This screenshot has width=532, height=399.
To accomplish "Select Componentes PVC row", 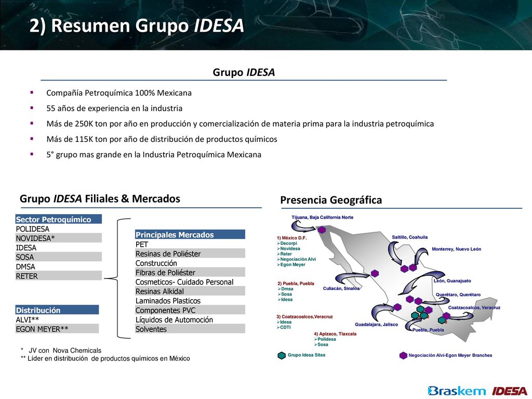I will [x=190, y=310].
